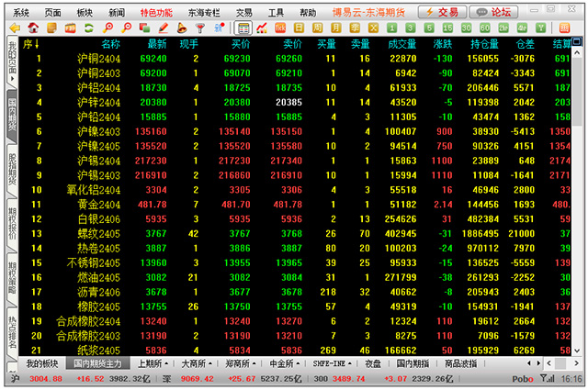Select the red pencil drawing tool
The image size is (588, 390).
point(164,28)
